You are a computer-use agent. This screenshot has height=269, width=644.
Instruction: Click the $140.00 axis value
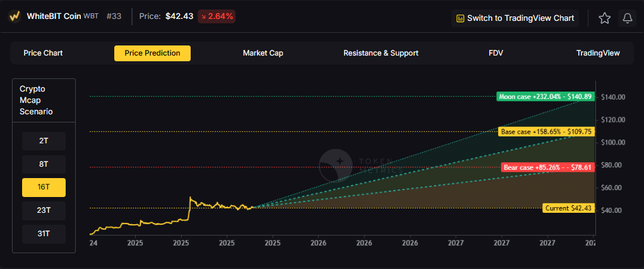pos(613,97)
